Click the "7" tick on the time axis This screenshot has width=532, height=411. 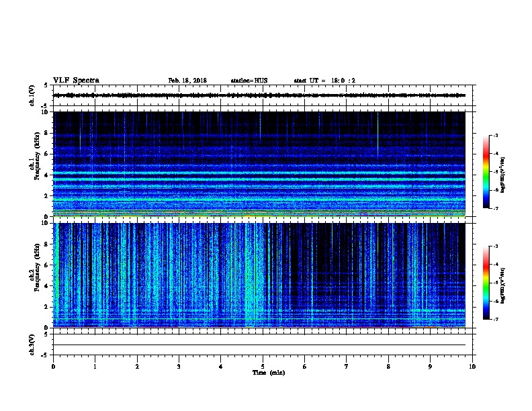coord(347,366)
